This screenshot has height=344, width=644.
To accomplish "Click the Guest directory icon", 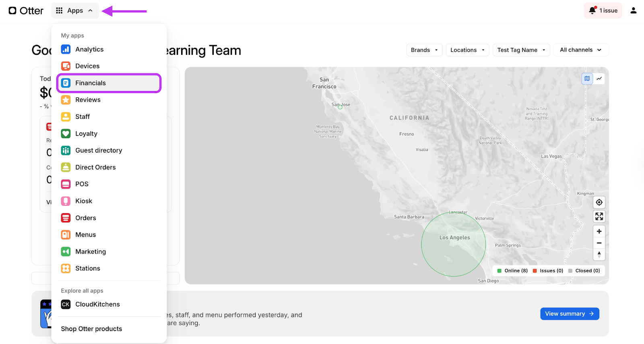I will (x=66, y=150).
